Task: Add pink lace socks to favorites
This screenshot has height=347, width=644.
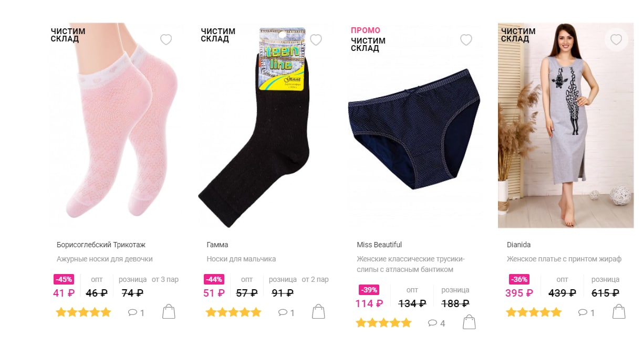Action: (166, 40)
